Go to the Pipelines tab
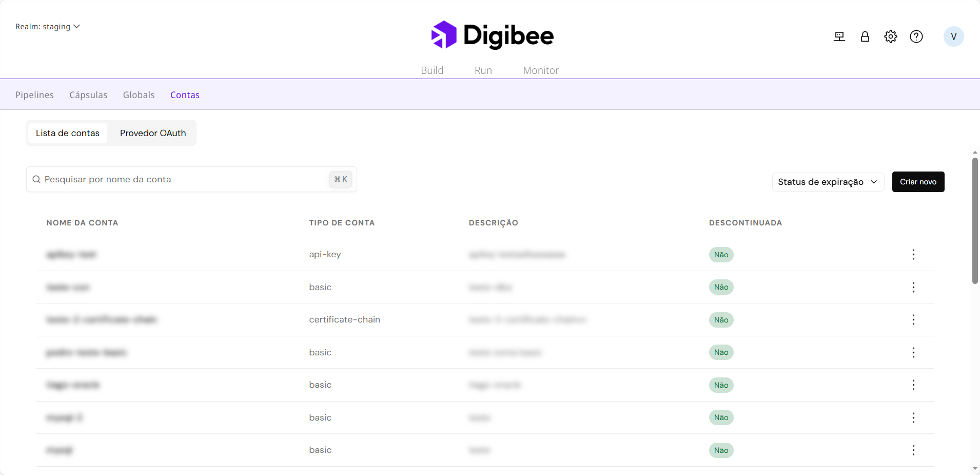 pos(34,95)
